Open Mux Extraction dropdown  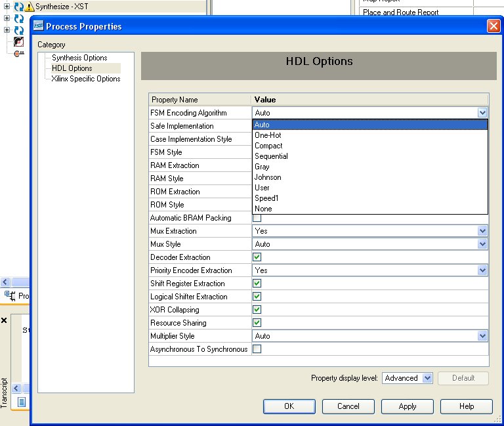482,231
